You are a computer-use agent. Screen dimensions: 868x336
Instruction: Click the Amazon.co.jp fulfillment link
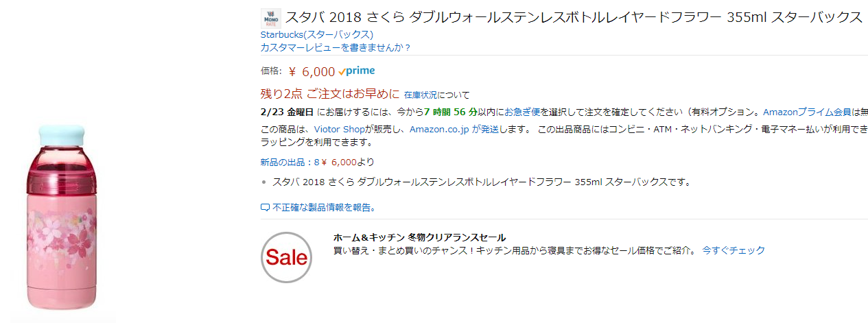tap(439, 129)
